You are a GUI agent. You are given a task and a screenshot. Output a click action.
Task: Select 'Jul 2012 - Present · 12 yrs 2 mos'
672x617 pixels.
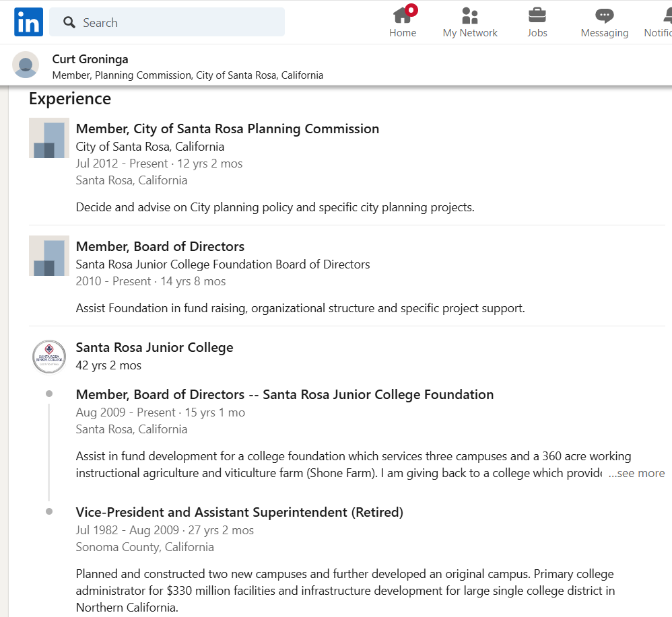click(159, 164)
